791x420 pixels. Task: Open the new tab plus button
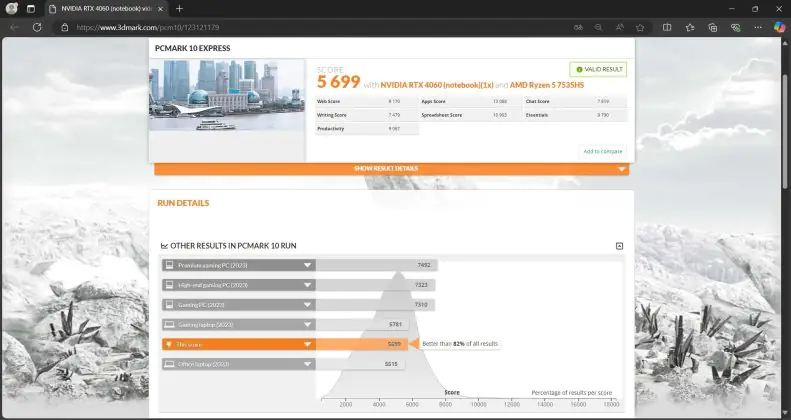(180, 9)
